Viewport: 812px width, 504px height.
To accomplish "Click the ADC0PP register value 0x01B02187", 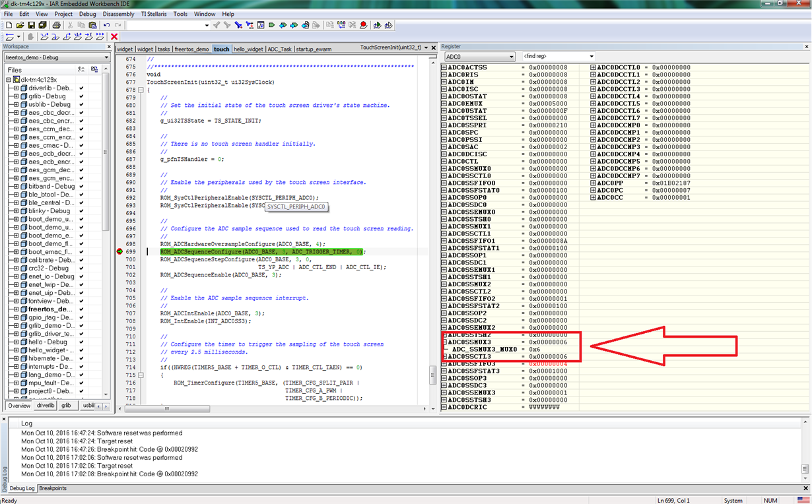I will pyautogui.click(x=671, y=183).
